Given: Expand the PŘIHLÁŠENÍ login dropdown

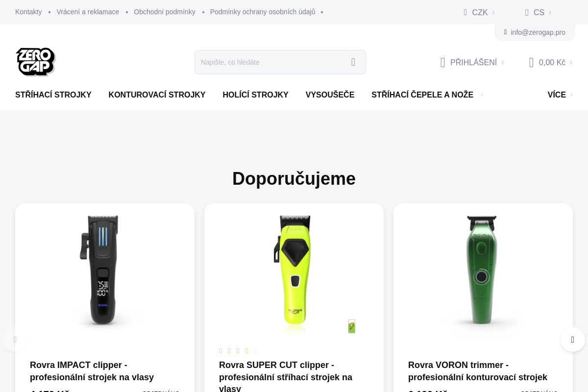Looking at the screenshot, I should 502,63.
